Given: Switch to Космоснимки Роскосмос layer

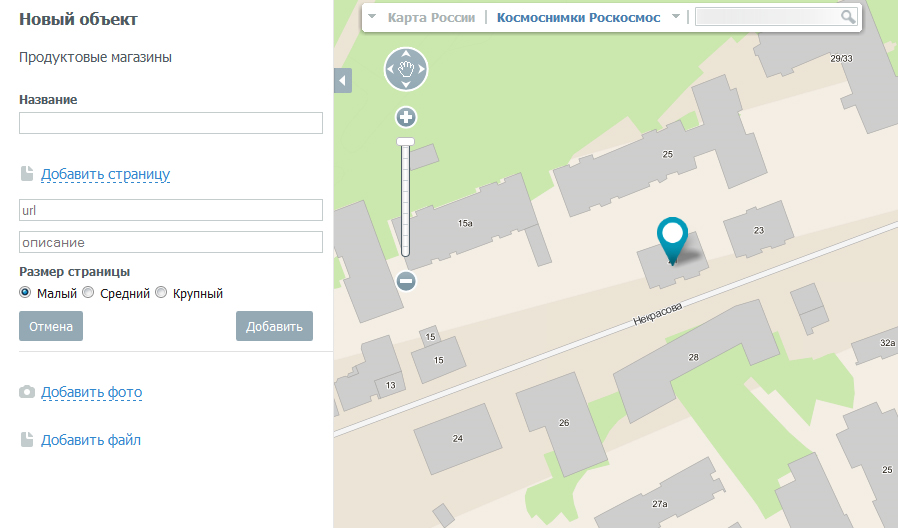Looking at the screenshot, I should (x=578, y=18).
